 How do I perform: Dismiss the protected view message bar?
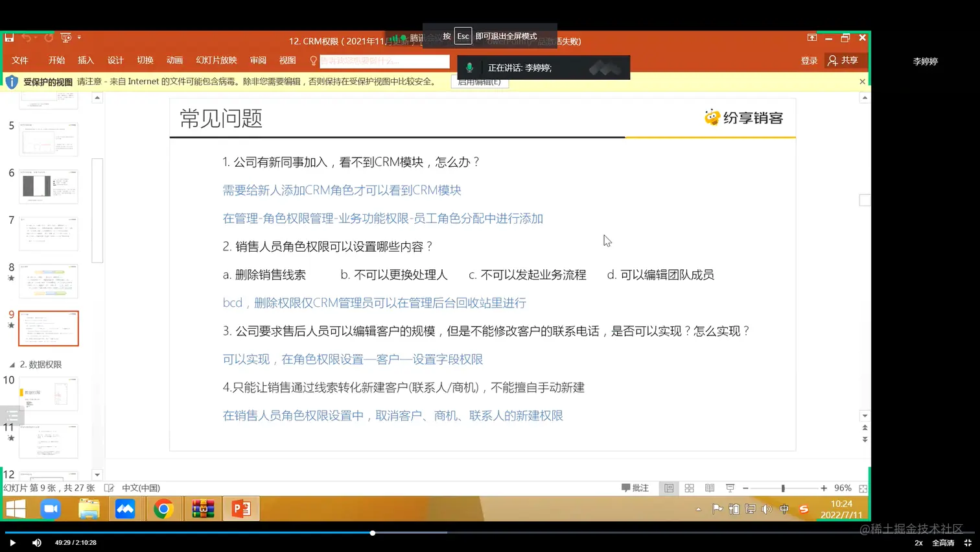(862, 82)
